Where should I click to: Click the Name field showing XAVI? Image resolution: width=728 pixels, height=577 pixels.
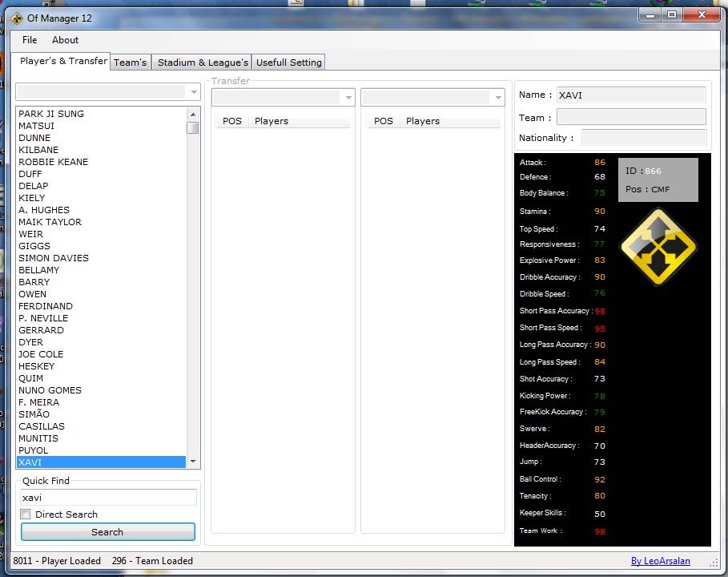(x=631, y=95)
